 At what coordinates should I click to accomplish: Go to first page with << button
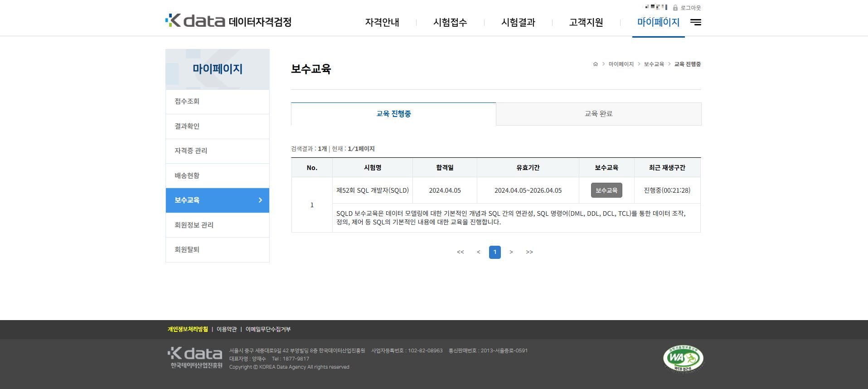tap(461, 252)
